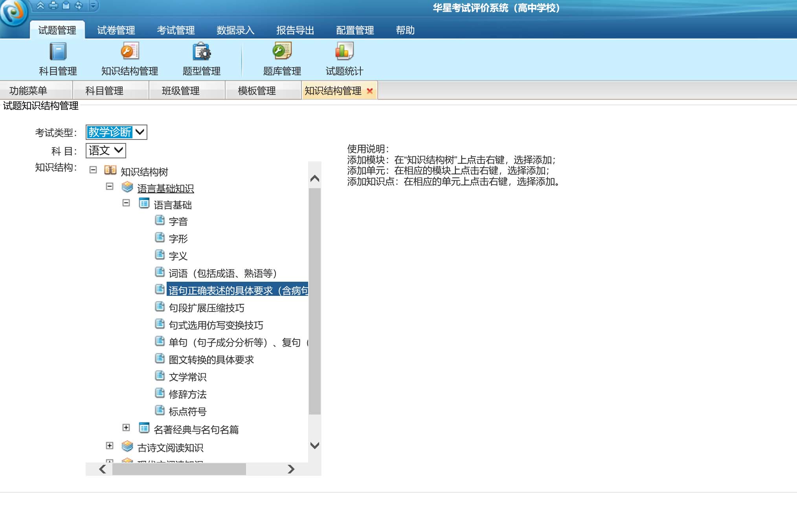
Task: Close the 知识结构管理 tab with red X
Action: tap(369, 91)
